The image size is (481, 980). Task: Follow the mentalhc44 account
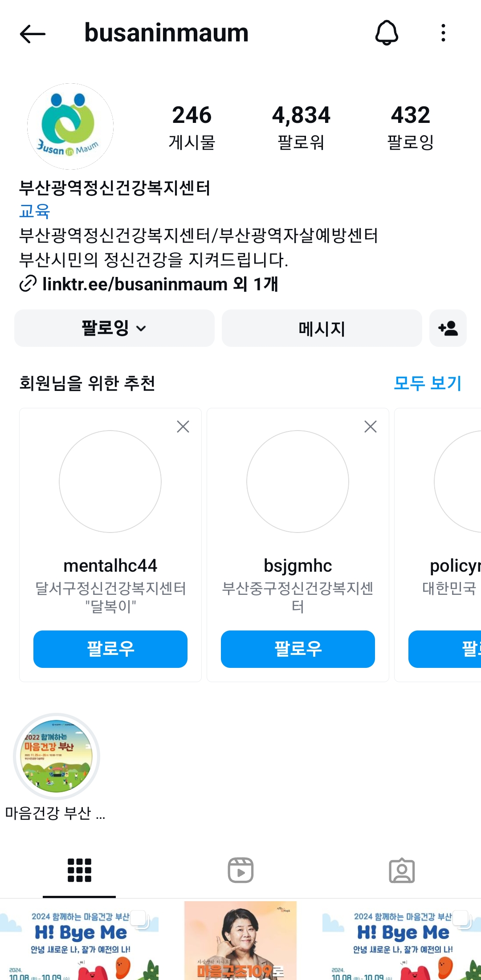pos(110,649)
